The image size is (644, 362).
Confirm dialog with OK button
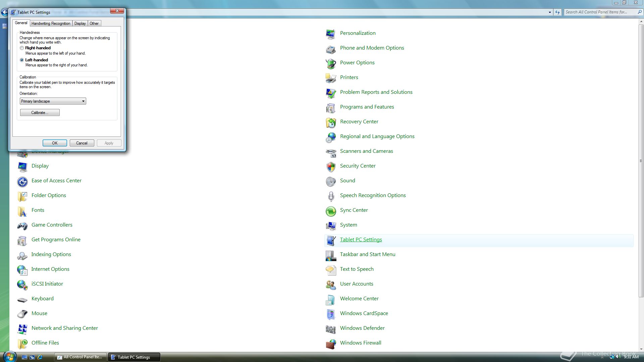tap(55, 143)
